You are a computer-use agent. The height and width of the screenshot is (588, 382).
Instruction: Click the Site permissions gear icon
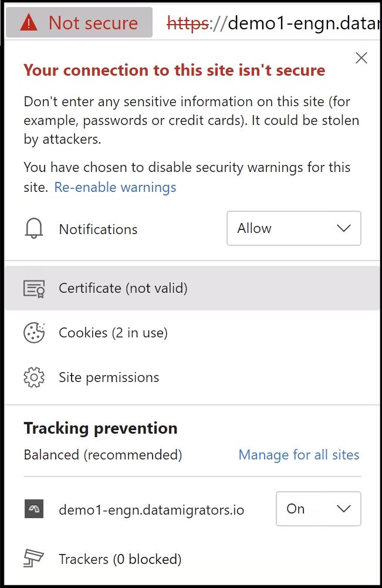34,377
